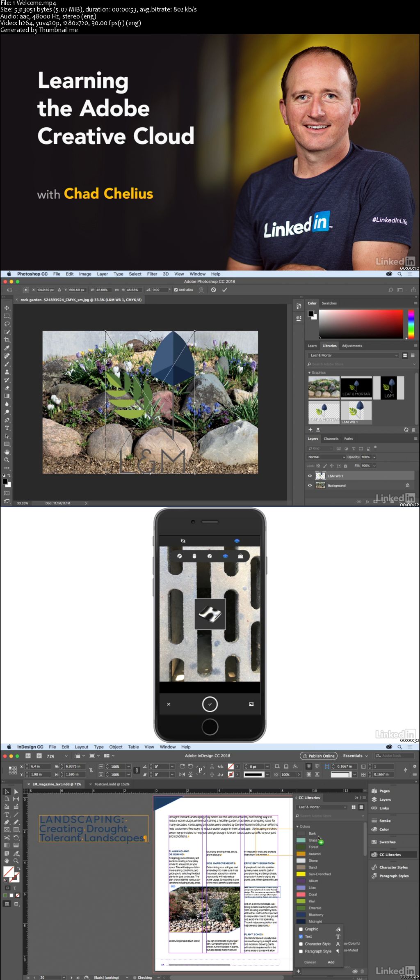Image resolution: width=420 pixels, height=980 pixels.
Task: Hide the Photoshop Background layer
Action: pos(310,485)
